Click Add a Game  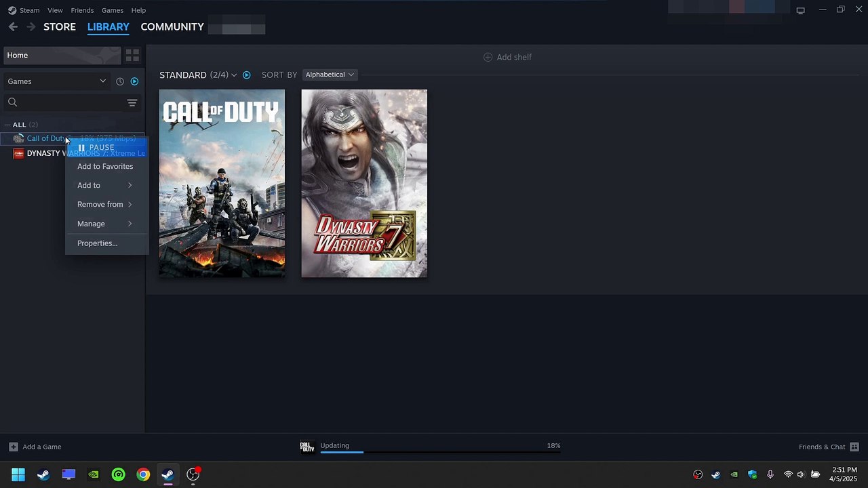tap(35, 447)
